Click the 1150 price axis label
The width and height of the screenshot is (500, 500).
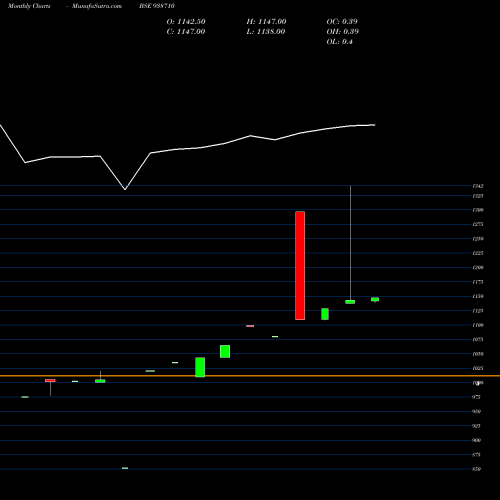[478, 296]
